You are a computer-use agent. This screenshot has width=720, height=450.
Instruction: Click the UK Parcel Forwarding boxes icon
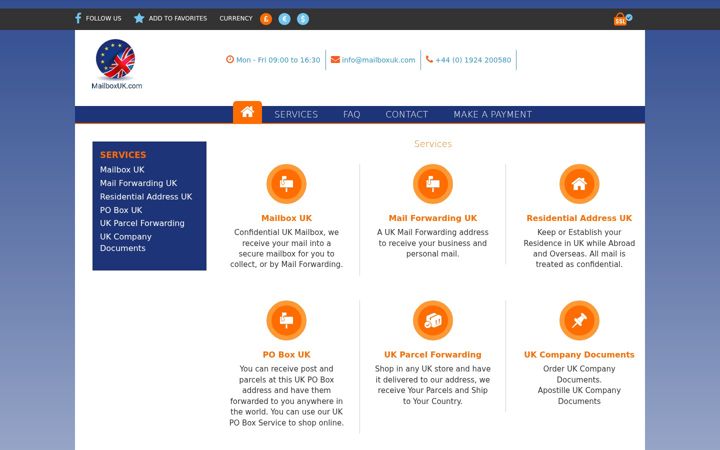pyautogui.click(x=433, y=320)
